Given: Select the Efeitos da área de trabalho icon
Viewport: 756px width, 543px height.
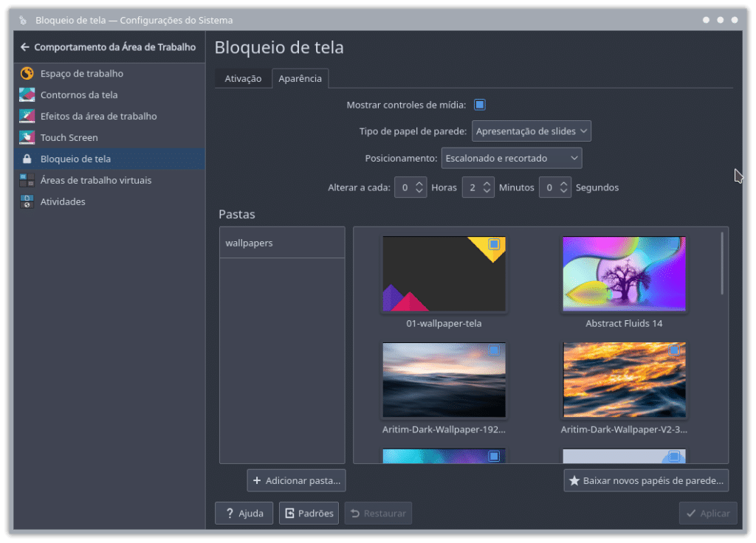Looking at the screenshot, I should click(27, 117).
